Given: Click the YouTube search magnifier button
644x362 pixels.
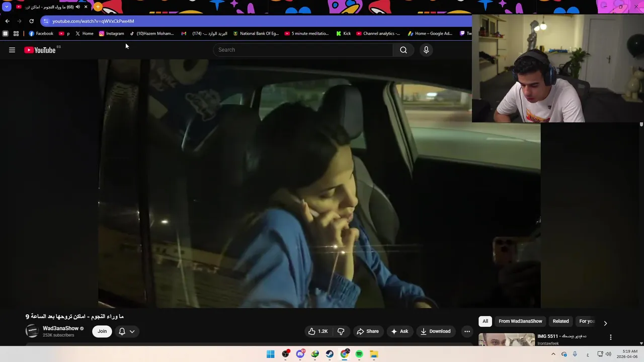Looking at the screenshot, I should click(x=404, y=50).
